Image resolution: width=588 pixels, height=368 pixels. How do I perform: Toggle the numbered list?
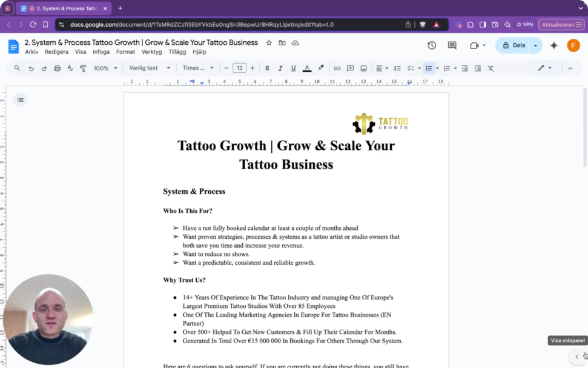coord(447,69)
